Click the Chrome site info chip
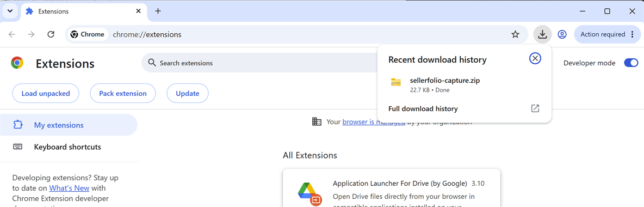This screenshot has height=207, width=644. click(x=88, y=34)
